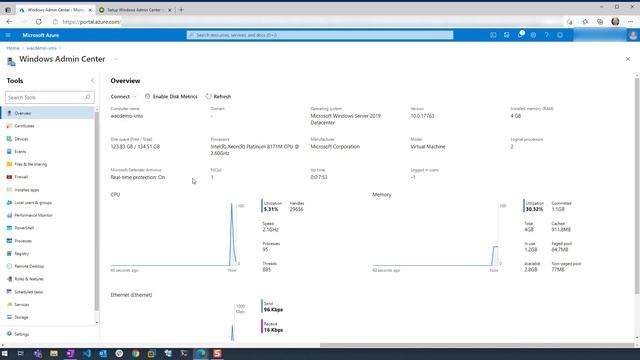640x360 pixels.
Task: Open a new browser tab
Action: pyautogui.click(x=181, y=10)
